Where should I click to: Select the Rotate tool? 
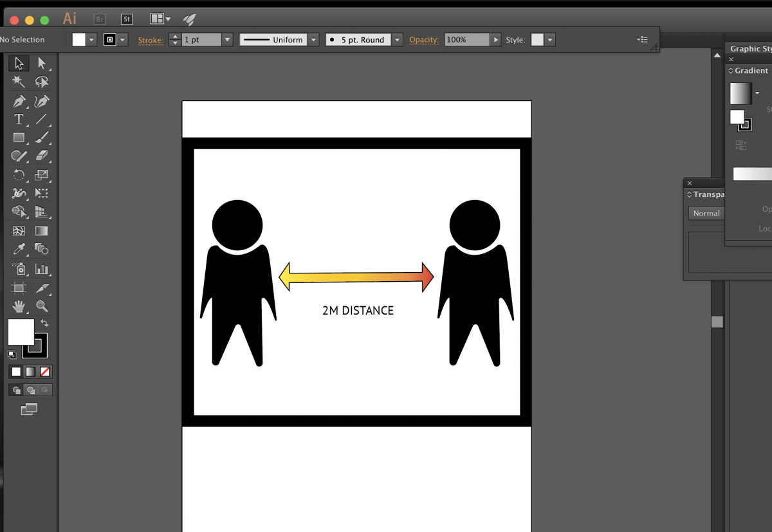(x=19, y=175)
